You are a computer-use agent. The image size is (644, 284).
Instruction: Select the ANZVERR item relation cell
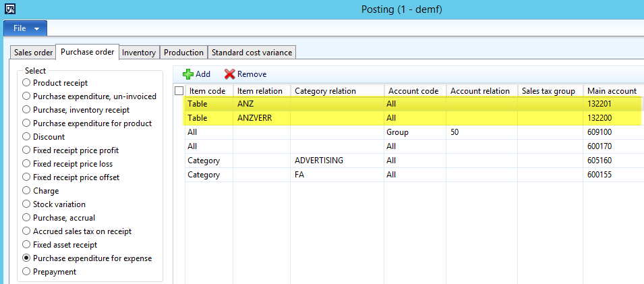[261, 118]
